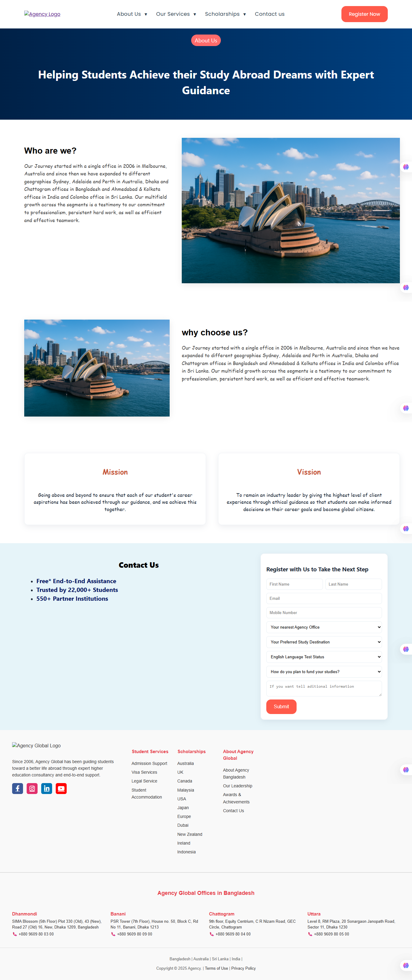Open the Privacy Policy link
Image resolution: width=412 pixels, height=980 pixels.
click(243, 968)
